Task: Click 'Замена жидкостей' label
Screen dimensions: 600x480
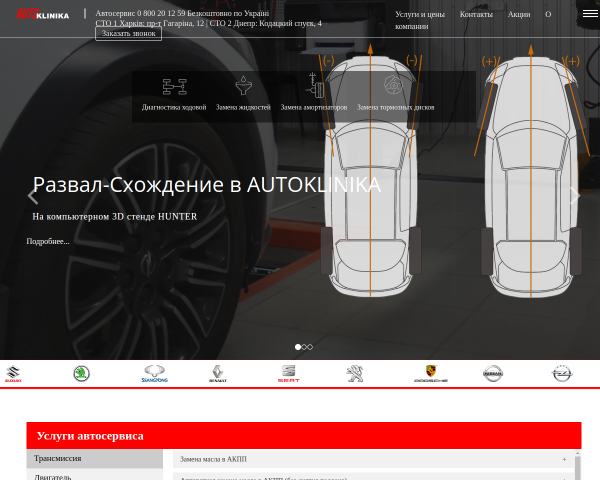Action: click(243, 107)
